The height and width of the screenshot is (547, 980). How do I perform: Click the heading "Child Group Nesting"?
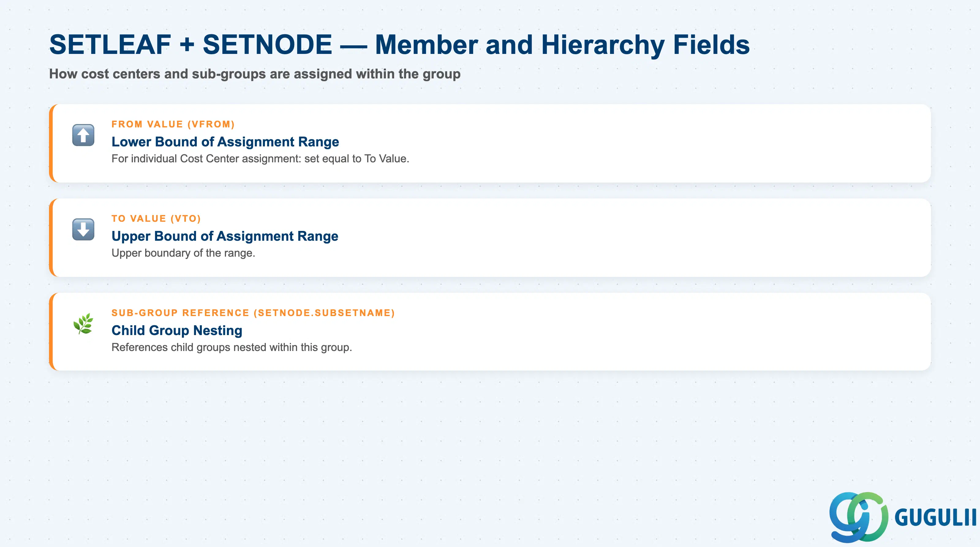pos(177,330)
